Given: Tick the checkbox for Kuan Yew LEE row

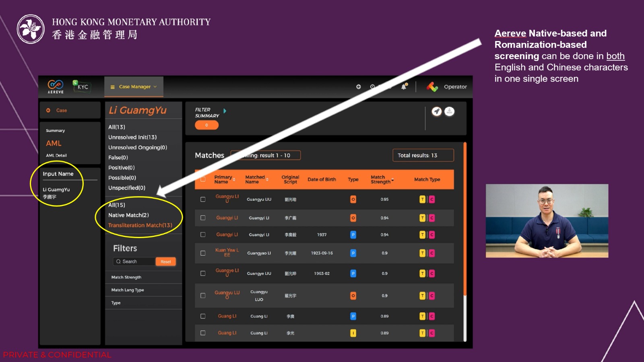Looking at the screenshot, I should [x=203, y=253].
